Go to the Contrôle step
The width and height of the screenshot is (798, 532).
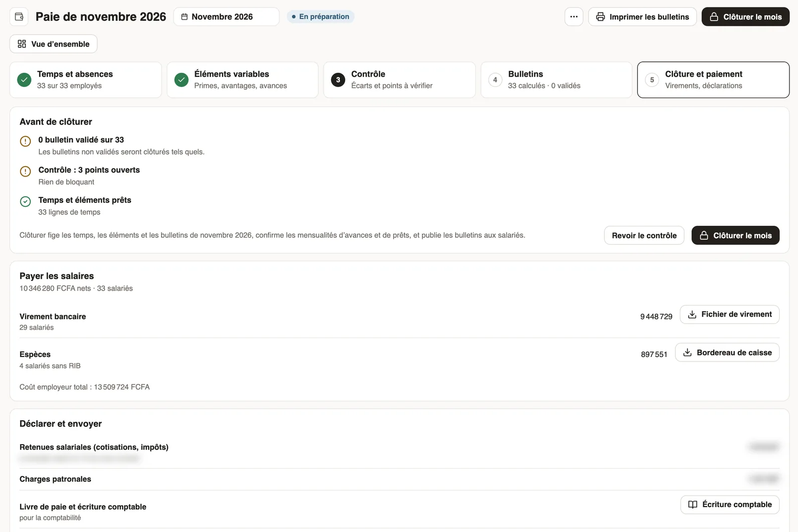399,80
